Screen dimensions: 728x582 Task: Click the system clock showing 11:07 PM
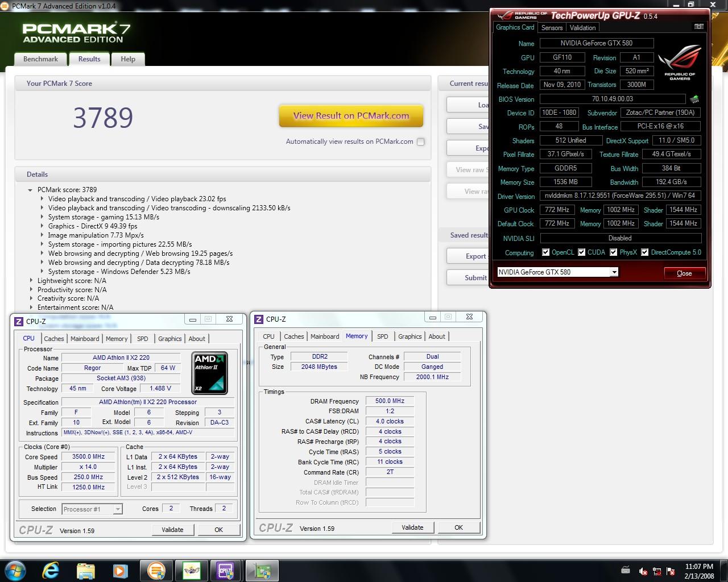pyautogui.click(x=699, y=567)
